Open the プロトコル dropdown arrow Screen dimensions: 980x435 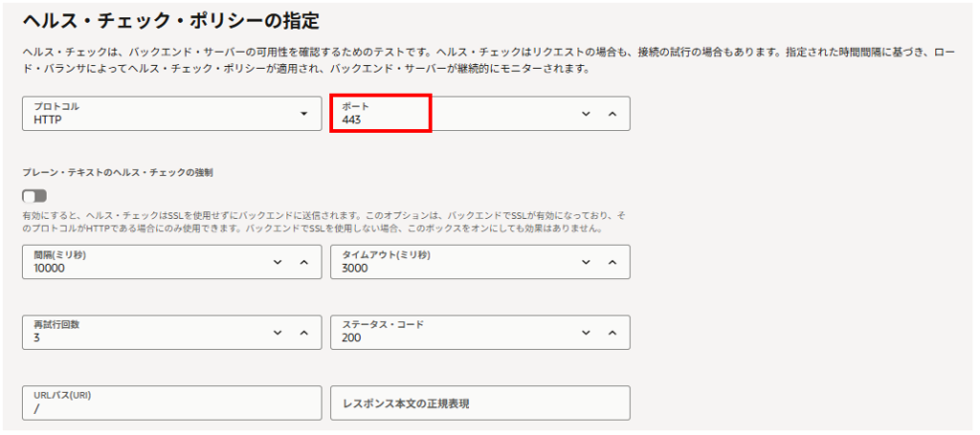[303, 114]
